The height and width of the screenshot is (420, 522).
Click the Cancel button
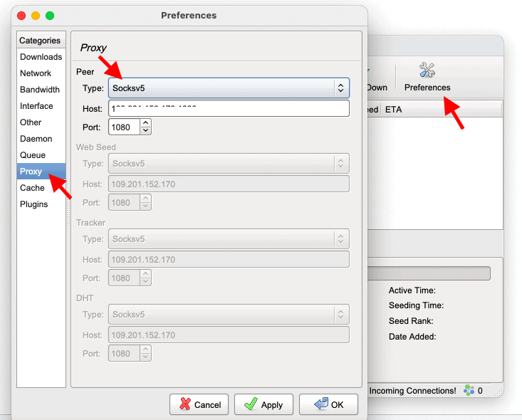pos(199,404)
